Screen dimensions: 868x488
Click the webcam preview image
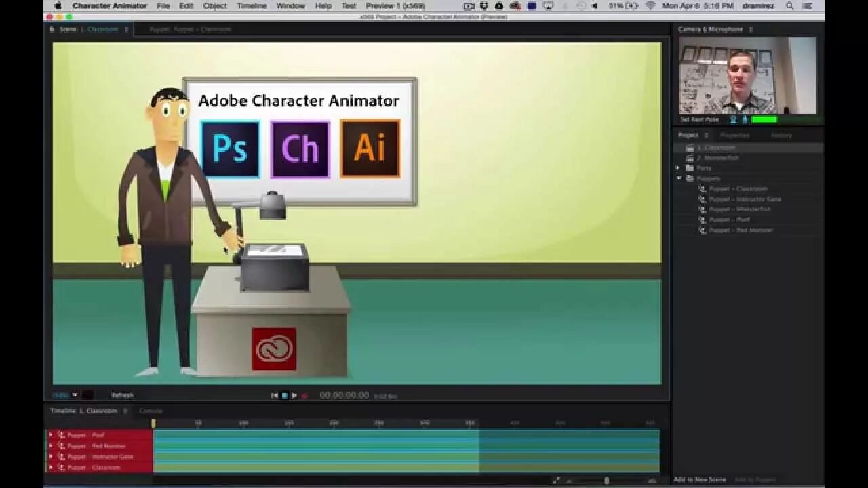tap(748, 75)
